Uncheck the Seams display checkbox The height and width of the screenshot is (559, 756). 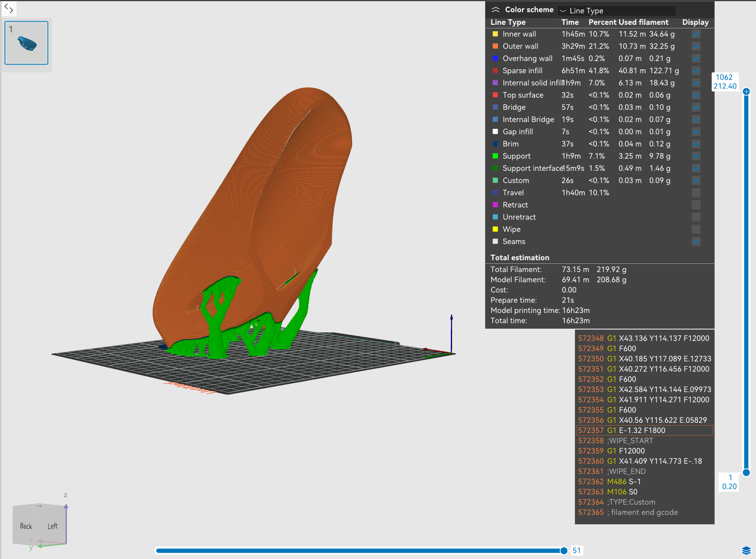(696, 242)
